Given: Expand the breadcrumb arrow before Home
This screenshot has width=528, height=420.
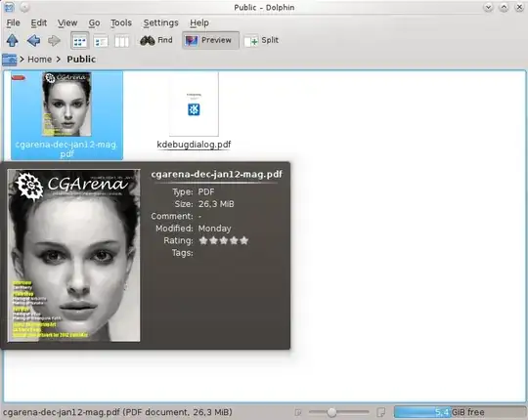Looking at the screenshot, I should pos(22,60).
